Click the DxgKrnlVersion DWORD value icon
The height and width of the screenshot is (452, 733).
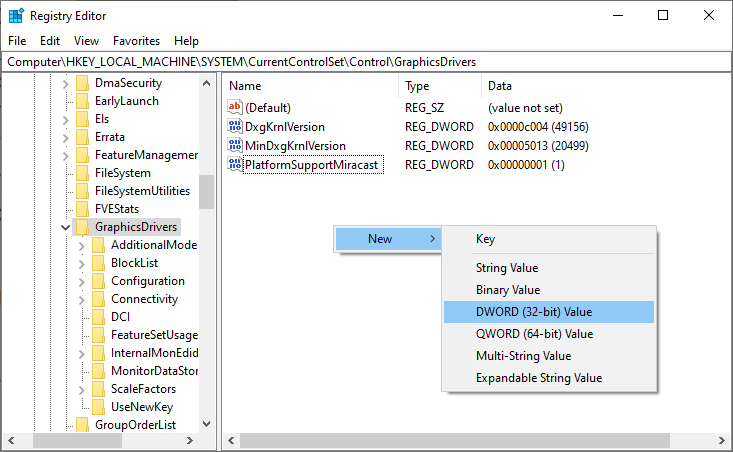[x=235, y=126]
